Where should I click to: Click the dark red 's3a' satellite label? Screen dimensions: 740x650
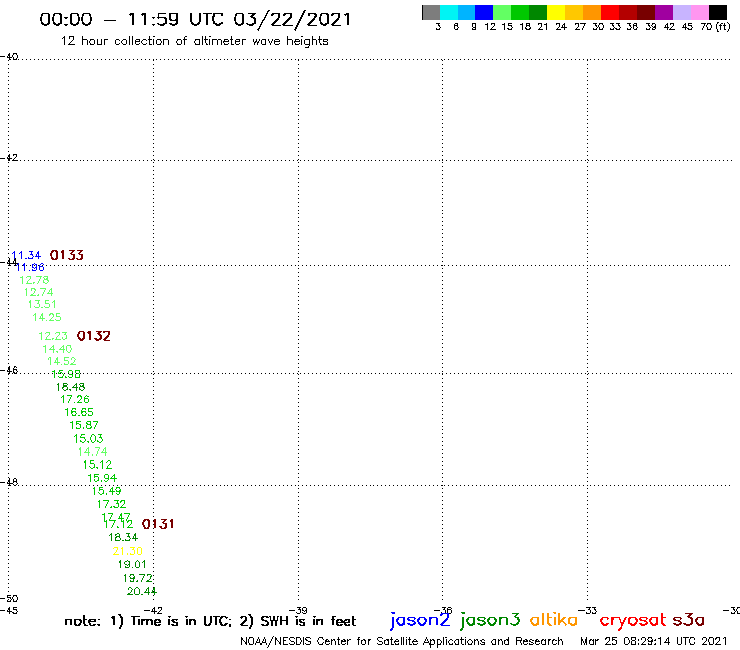pos(688,620)
